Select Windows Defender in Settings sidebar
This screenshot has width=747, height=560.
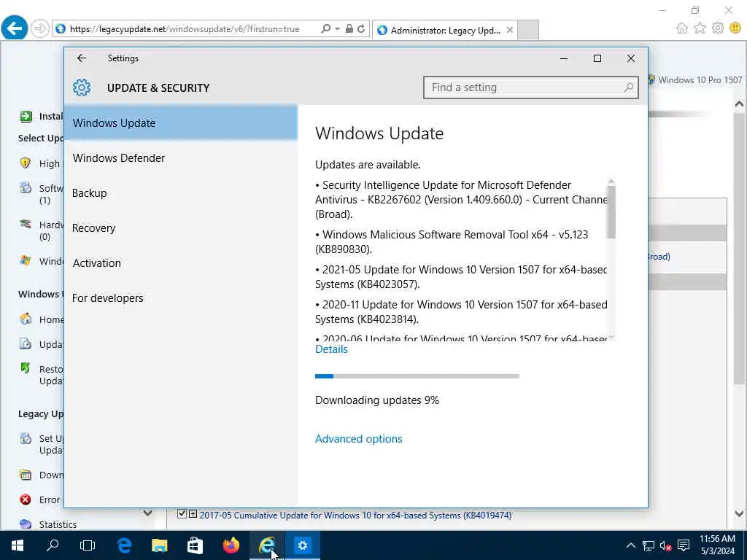pos(181,158)
